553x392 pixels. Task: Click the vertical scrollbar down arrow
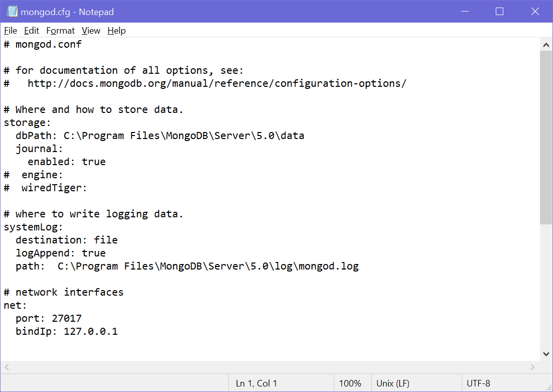[x=546, y=354]
